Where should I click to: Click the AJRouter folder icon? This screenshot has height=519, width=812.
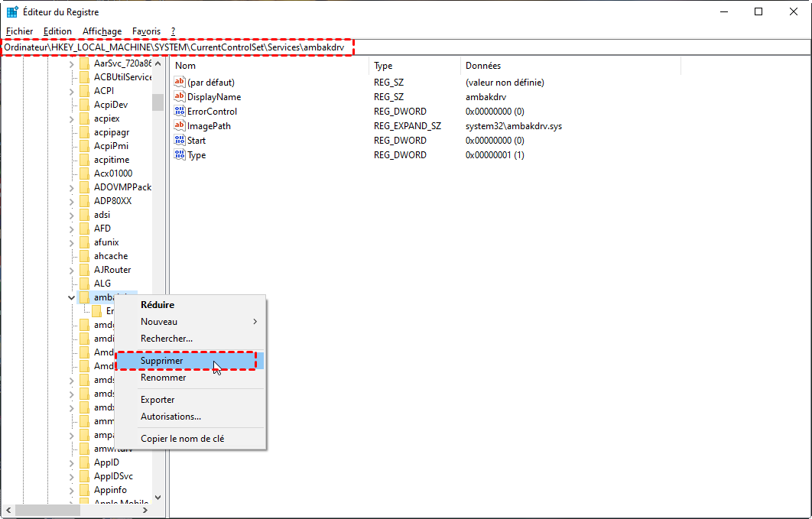pyautogui.click(x=84, y=270)
